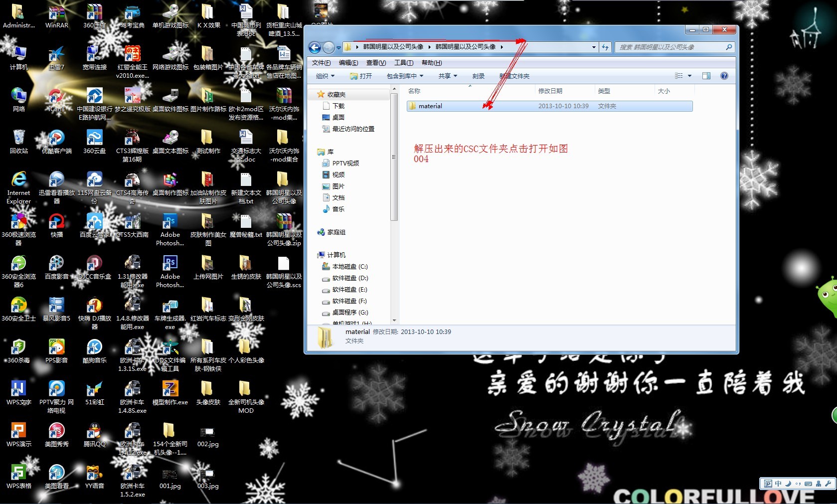Refresh the folder view in the address bar

pos(605,47)
